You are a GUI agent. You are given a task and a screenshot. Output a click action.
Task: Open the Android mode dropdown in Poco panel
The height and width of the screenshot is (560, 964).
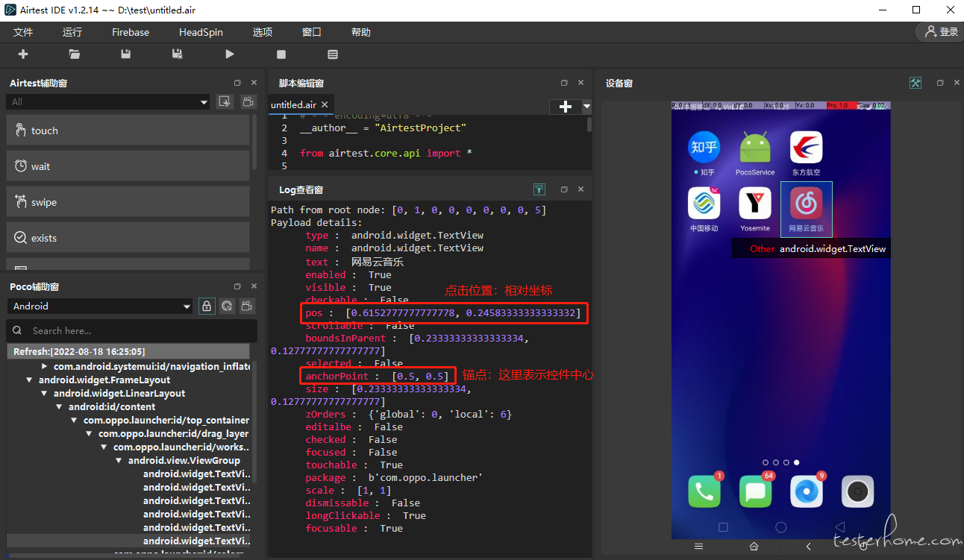[x=100, y=306]
